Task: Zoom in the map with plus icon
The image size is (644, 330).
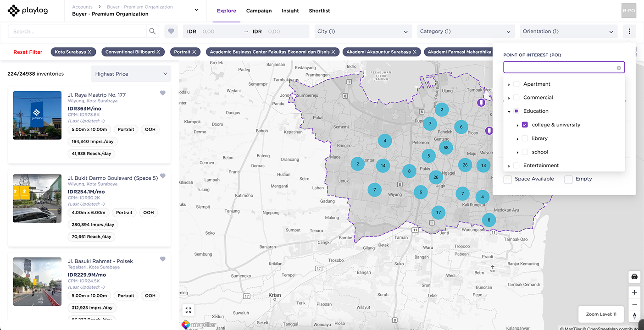Action: coord(634,292)
